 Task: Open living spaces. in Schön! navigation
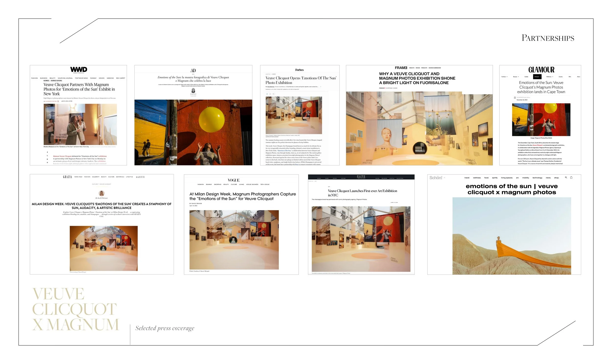(x=507, y=178)
